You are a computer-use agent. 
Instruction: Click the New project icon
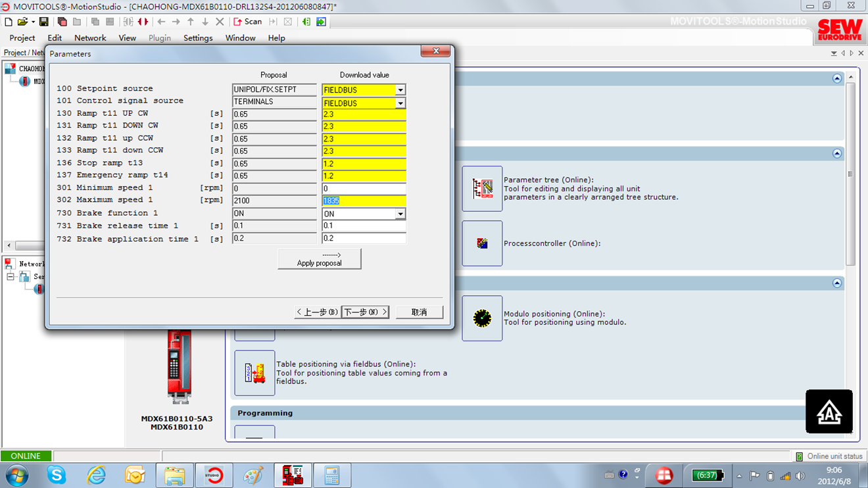point(9,22)
